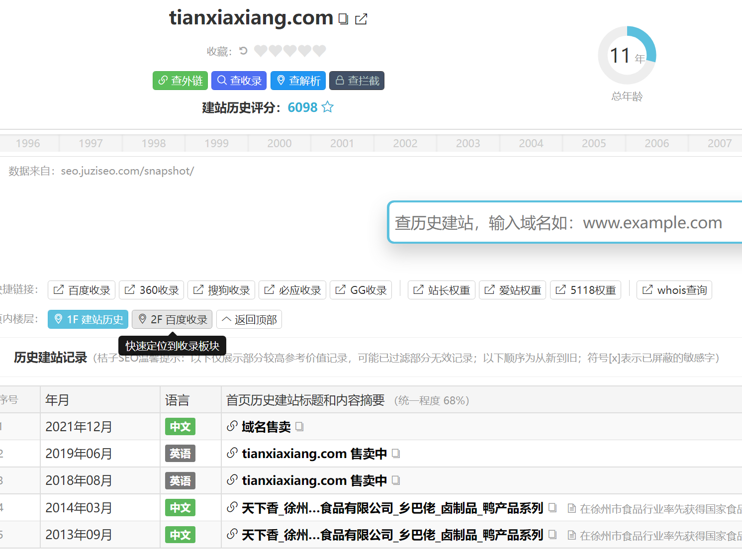The width and height of the screenshot is (742, 560).
Task: Select year 2003 on timeline
Action: tap(468, 143)
